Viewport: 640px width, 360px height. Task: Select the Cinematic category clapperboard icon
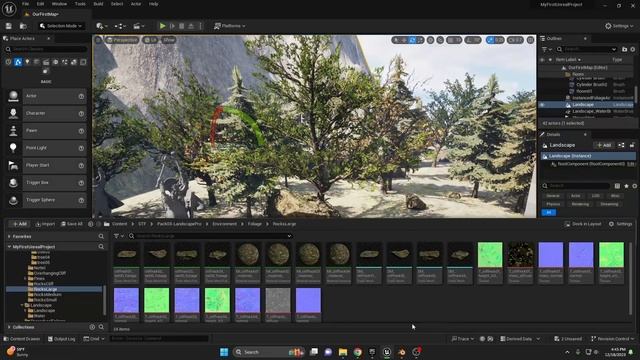[46, 62]
